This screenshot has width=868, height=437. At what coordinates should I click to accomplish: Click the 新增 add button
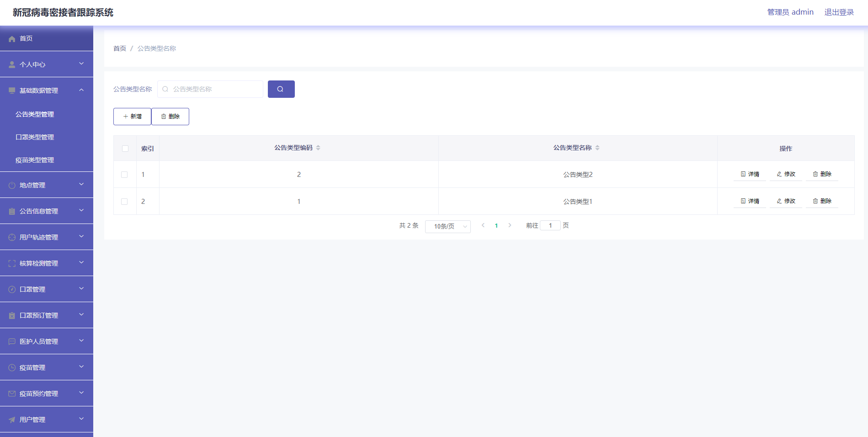[132, 117]
